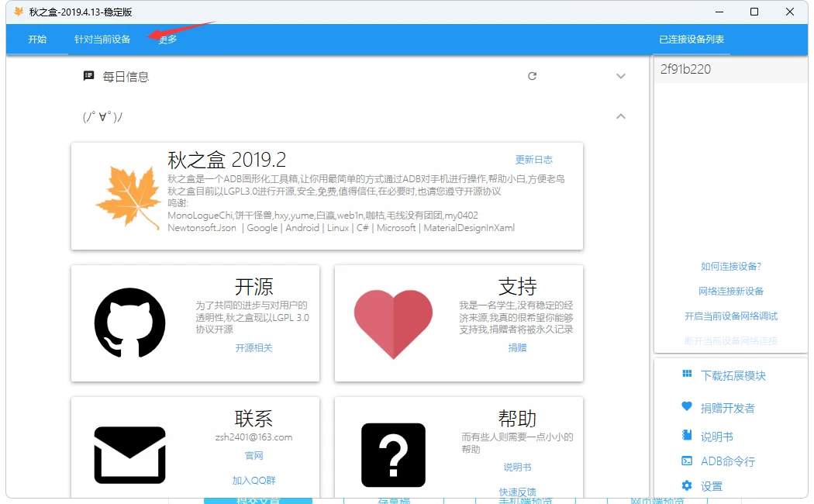The height and width of the screenshot is (504, 814).
Task: Click the question mark help icon
Action: (x=393, y=454)
